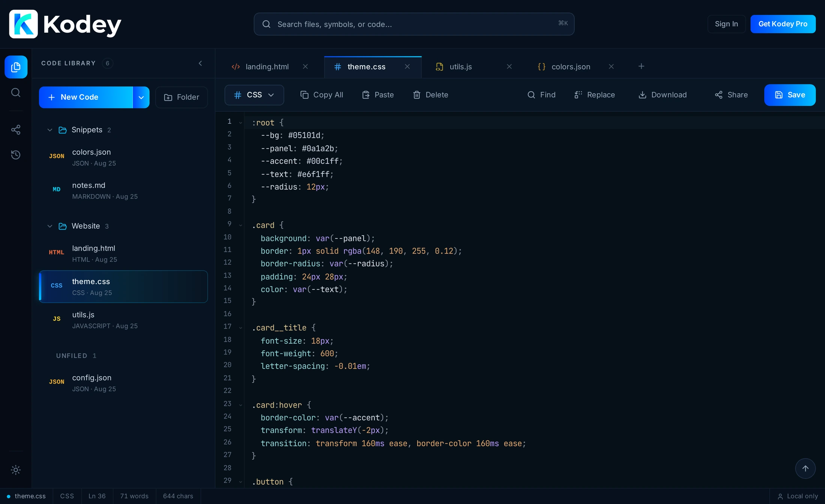Image resolution: width=825 pixels, height=504 pixels.
Task: Download the current file
Action: click(663, 95)
